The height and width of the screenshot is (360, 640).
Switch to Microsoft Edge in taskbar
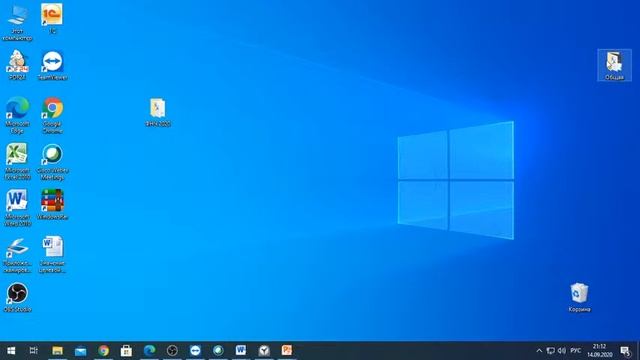pos(149,351)
